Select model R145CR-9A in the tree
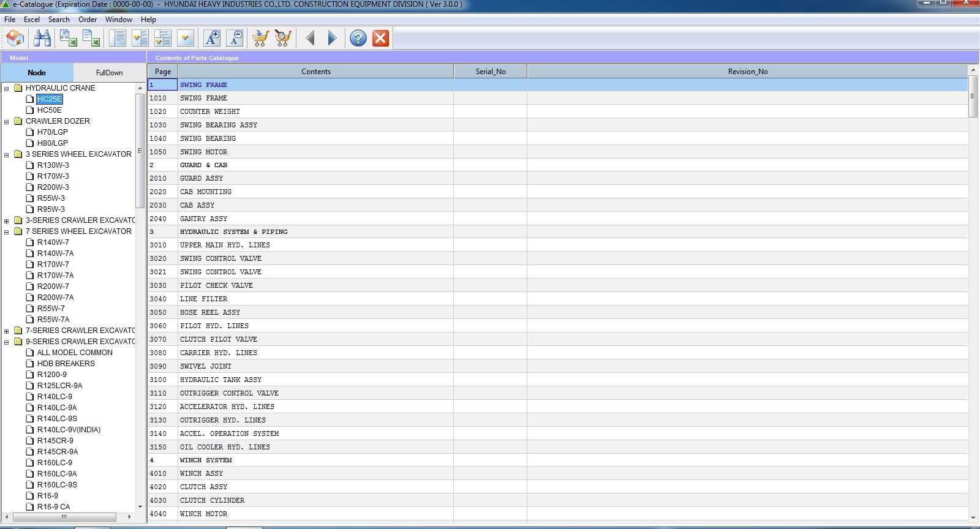 (58, 452)
